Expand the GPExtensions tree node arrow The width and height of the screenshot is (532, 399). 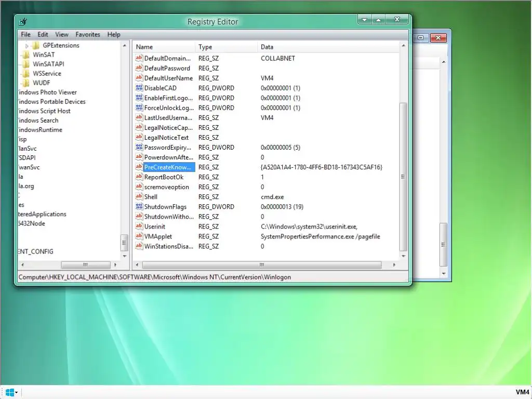27,46
